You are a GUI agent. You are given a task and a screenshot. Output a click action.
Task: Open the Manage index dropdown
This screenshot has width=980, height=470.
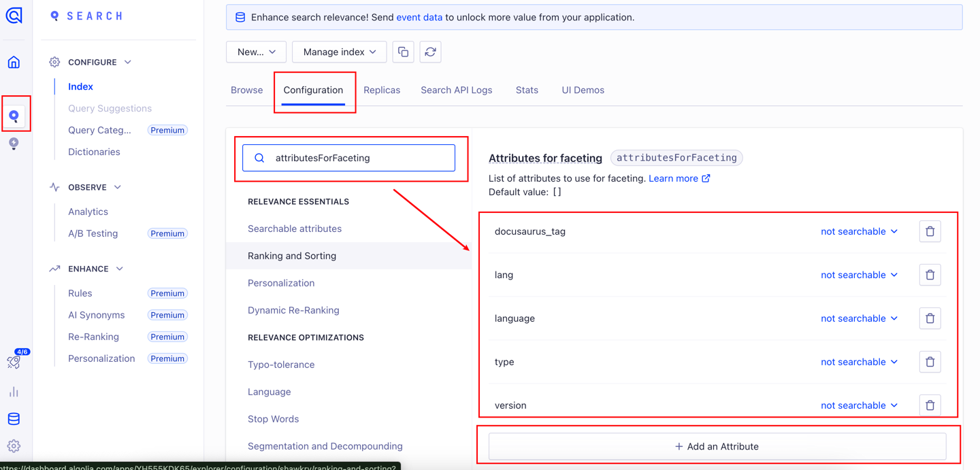[339, 52]
